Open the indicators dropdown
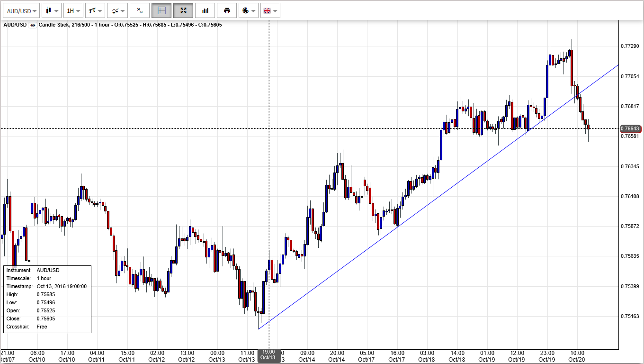Viewport: 644px width, 364px height. click(x=117, y=10)
